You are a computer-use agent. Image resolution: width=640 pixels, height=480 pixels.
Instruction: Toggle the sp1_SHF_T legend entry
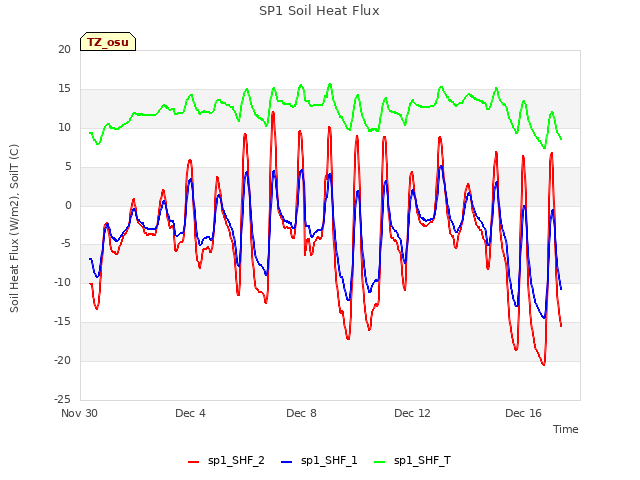[x=412, y=461]
